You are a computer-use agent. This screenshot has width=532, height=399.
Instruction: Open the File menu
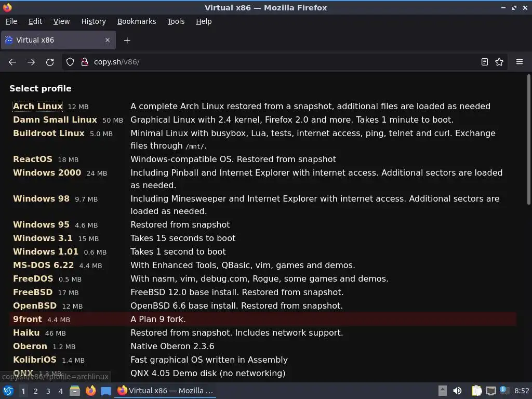(11, 21)
